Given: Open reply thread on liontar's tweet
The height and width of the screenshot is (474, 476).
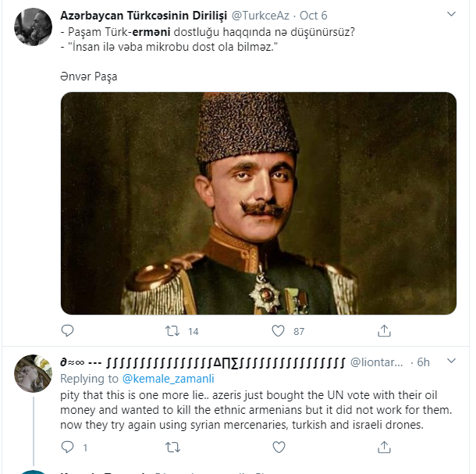Looking at the screenshot, I should (67, 447).
